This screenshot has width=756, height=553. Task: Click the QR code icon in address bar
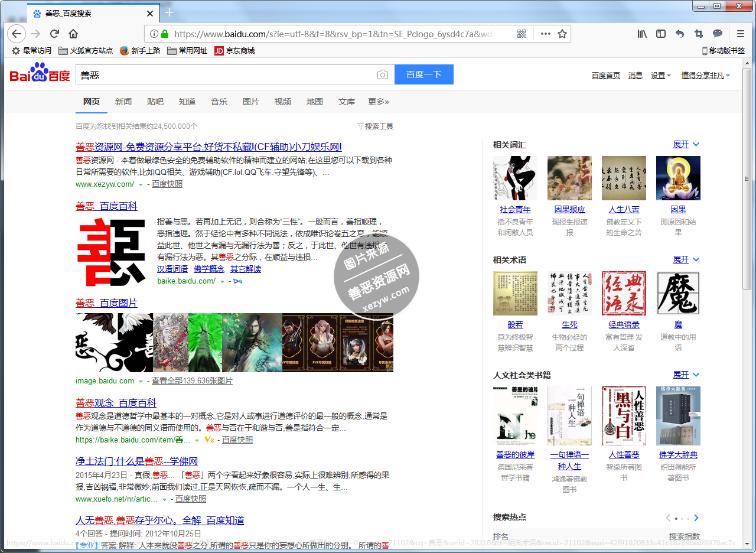tap(522, 34)
